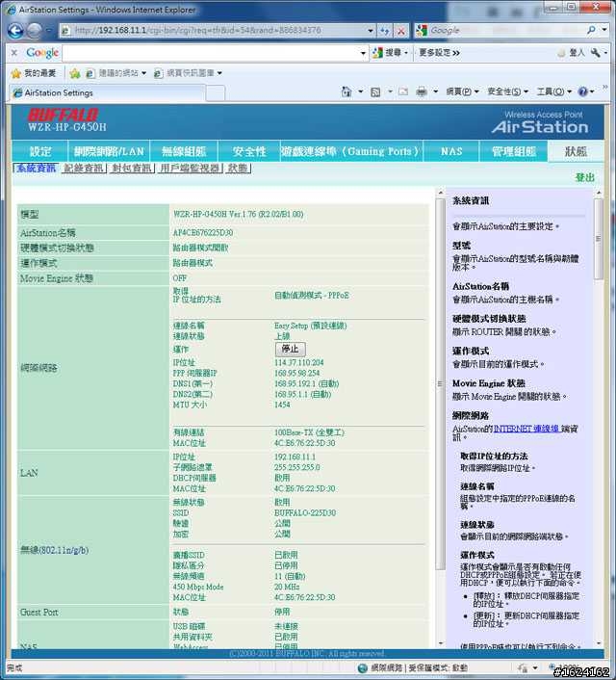This screenshot has width=616, height=680.
Task: Click the 停止 button to stop PPPoE
Action: [x=291, y=349]
